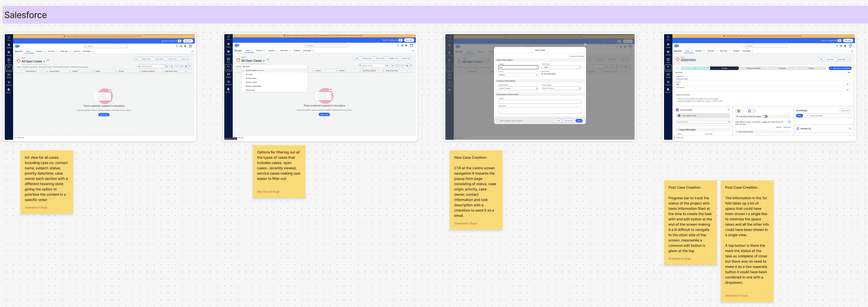The width and height of the screenshot is (868, 307).
Task: Collapse Case Information section in case 00001003
Action: pyautogui.click(x=678, y=130)
